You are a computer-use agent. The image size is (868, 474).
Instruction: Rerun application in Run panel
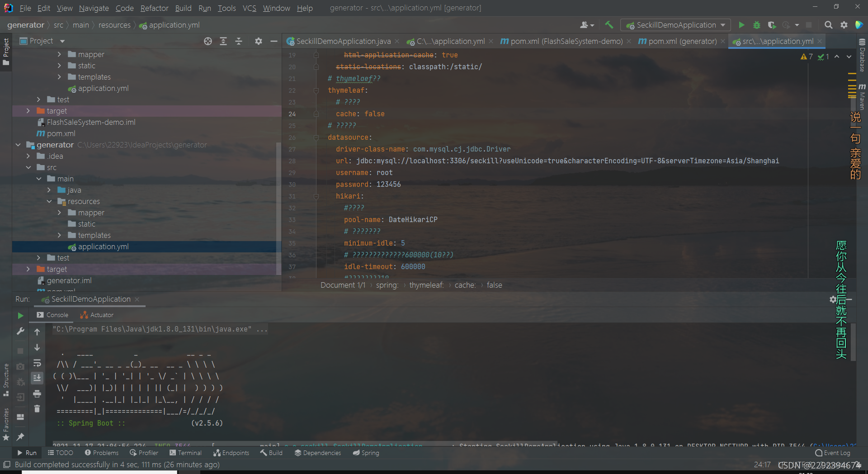click(20, 315)
